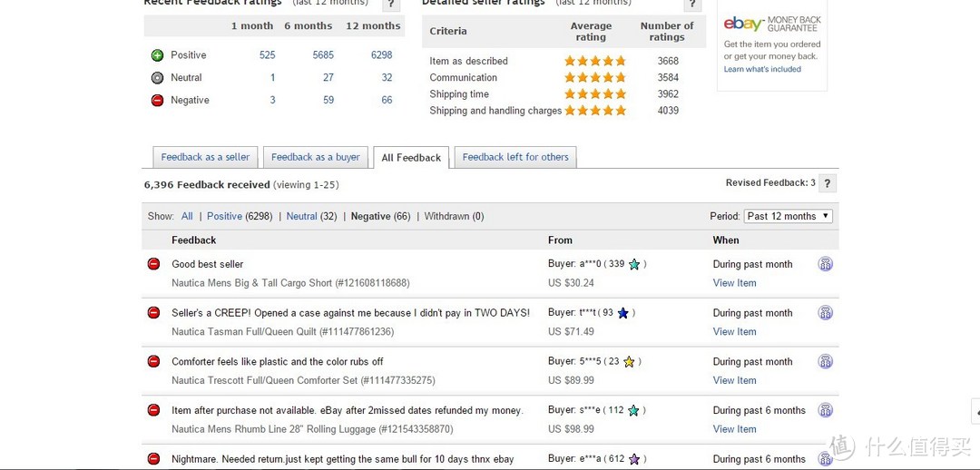Open help icon for Detailed seller ratings

pyautogui.click(x=692, y=4)
